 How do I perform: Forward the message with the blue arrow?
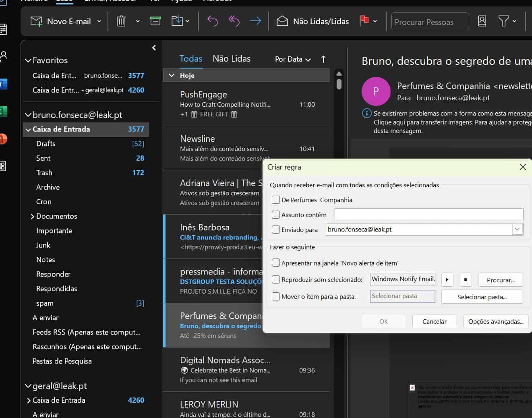tap(255, 21)
